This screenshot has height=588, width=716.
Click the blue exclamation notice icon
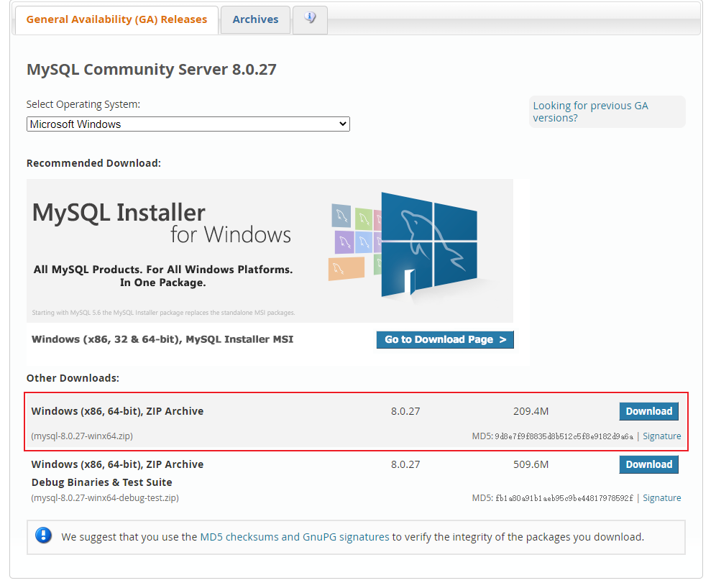(x=44, y=536)
